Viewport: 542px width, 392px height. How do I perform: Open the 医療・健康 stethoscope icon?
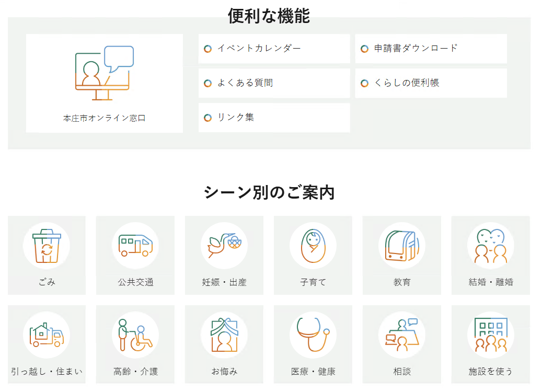click(x=313, y=334)
